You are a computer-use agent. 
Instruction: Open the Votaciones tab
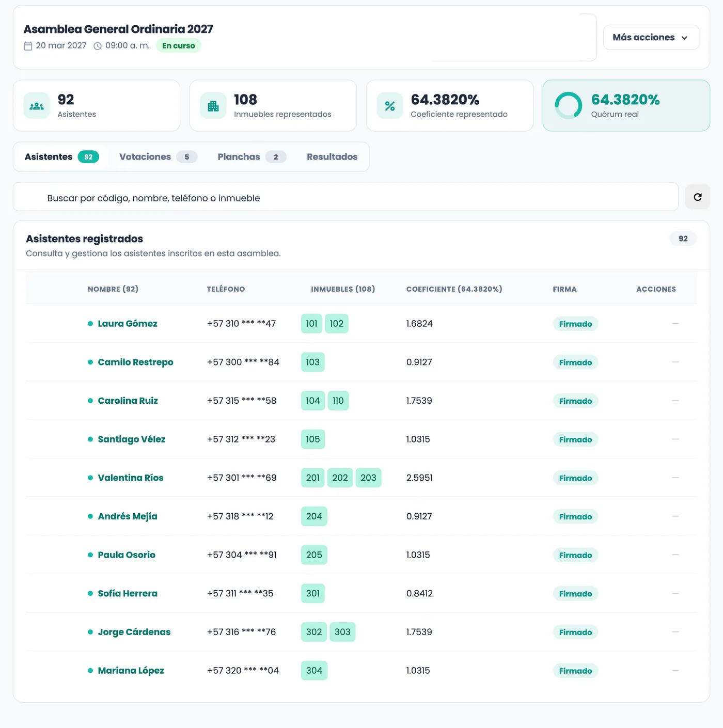point(158,156)
